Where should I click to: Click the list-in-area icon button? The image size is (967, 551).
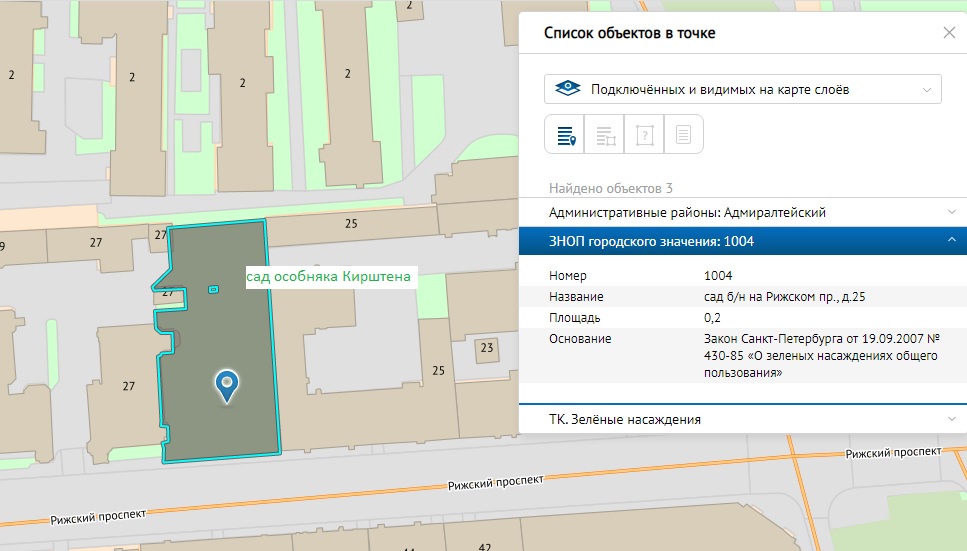[x=604, y=135]
